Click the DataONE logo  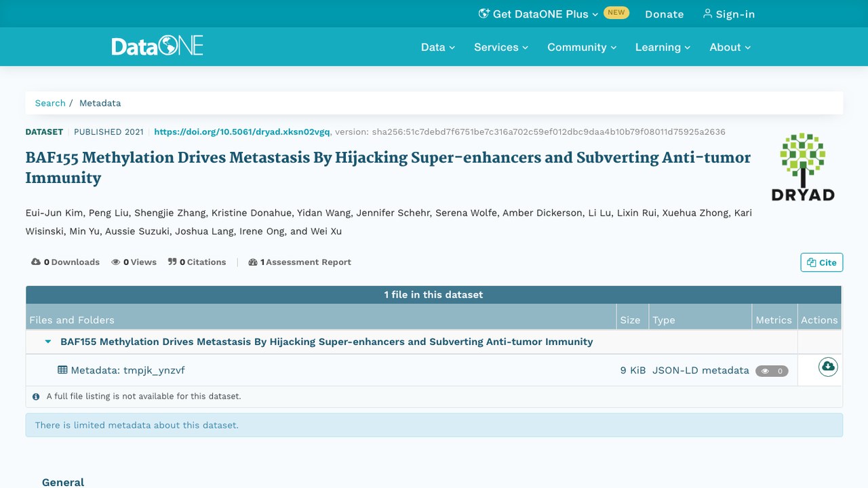(157, 46)
